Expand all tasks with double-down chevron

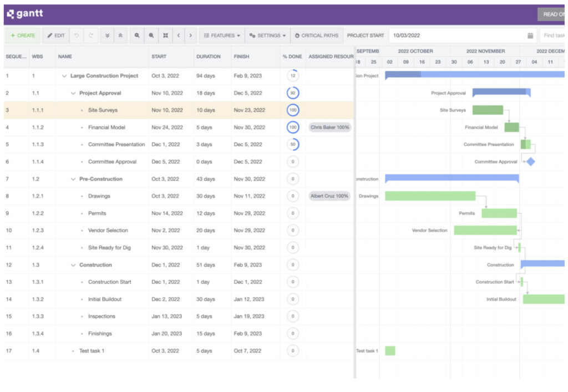tap(107, 35)
